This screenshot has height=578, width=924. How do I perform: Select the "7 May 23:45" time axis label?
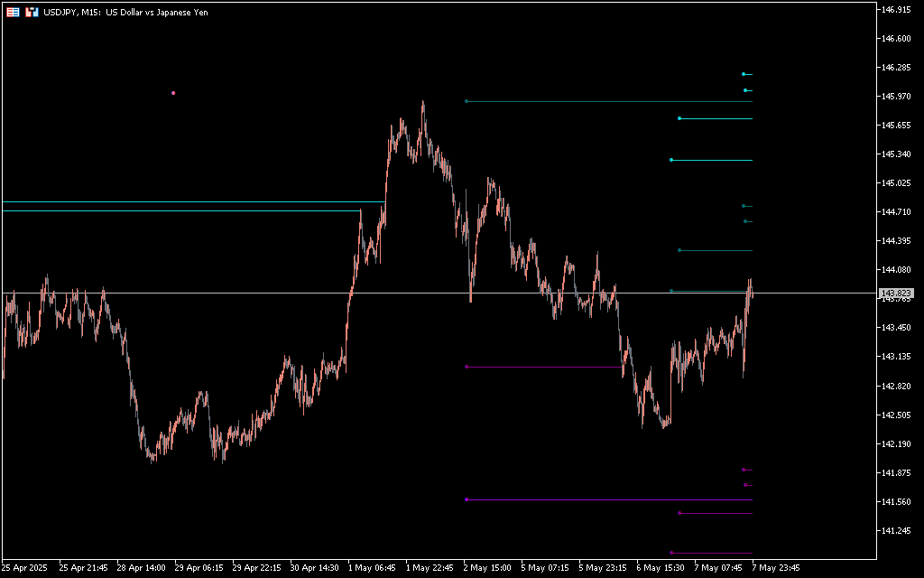[776, 568]
